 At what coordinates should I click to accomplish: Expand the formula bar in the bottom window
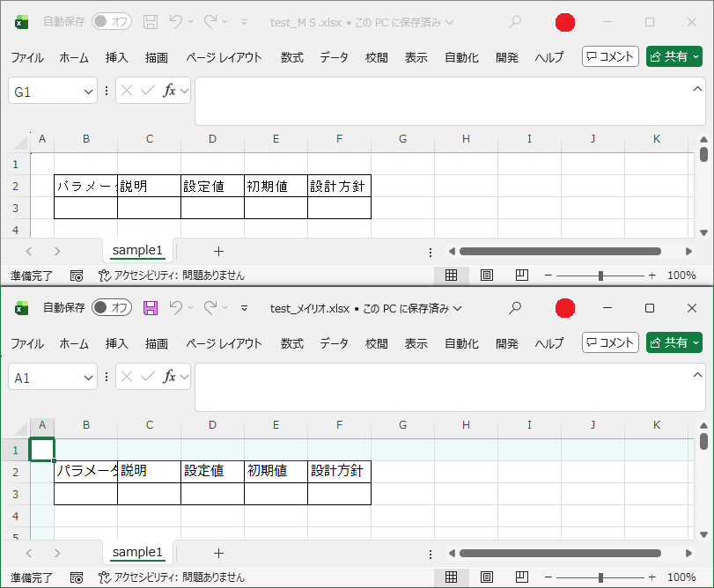697,375
